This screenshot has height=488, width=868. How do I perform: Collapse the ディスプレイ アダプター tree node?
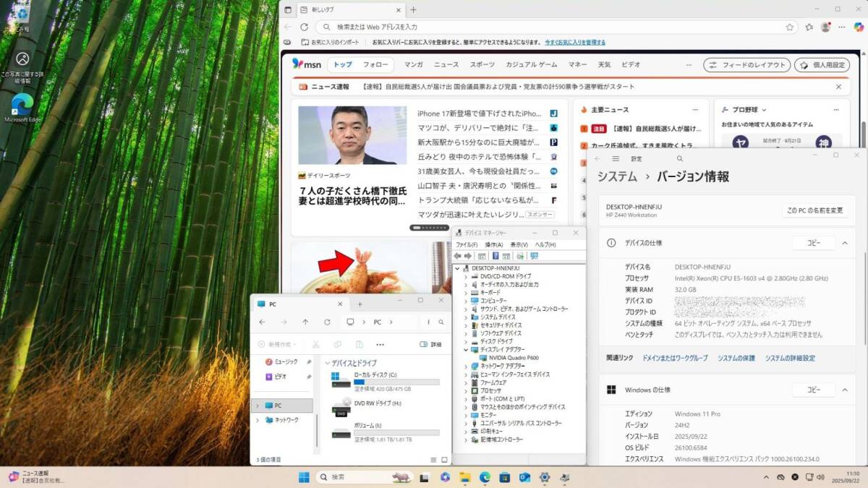[467, 349]
